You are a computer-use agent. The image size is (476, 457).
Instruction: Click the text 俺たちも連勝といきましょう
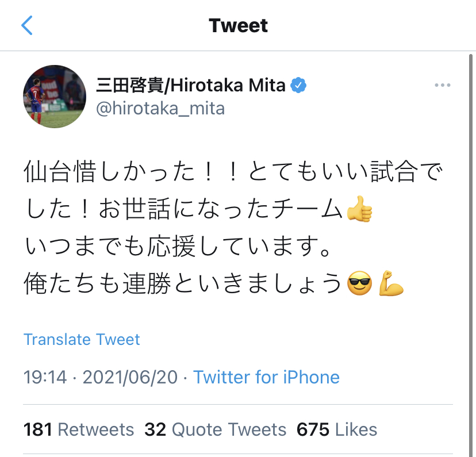tap(184, 284)
